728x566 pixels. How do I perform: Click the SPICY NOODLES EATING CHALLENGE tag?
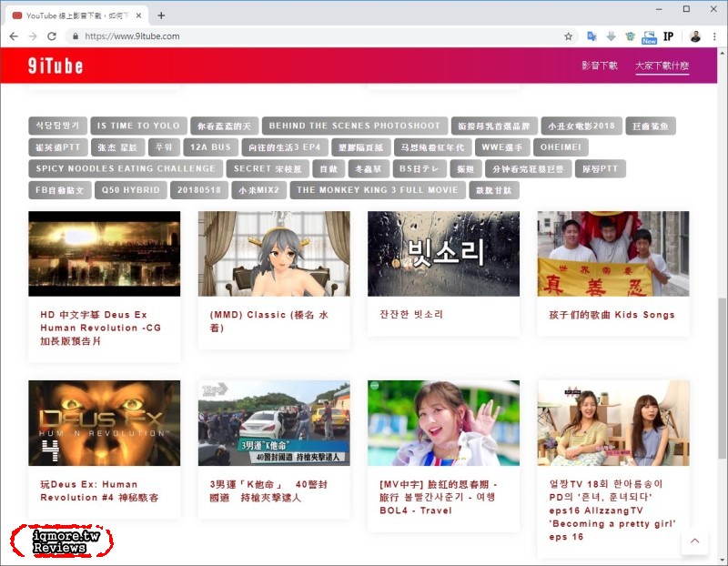[126, 168]
